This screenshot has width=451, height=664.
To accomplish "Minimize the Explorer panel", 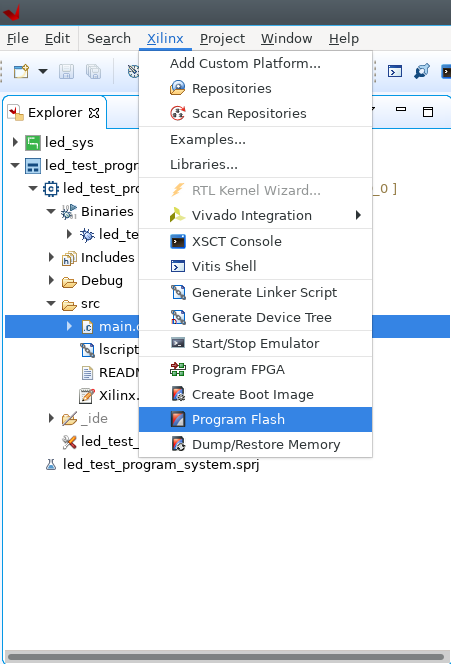I will point(401,110).
